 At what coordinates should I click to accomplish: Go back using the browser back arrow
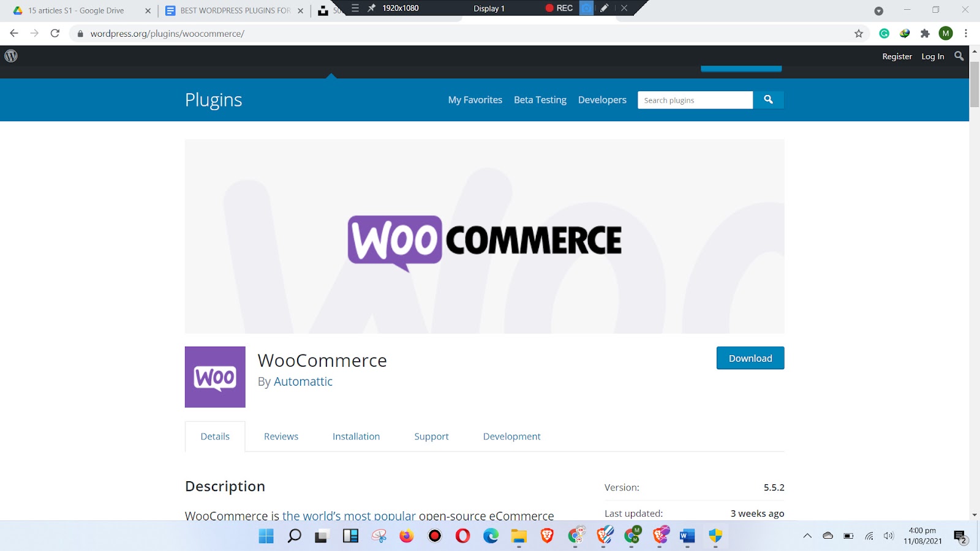[x=14, y=33]
